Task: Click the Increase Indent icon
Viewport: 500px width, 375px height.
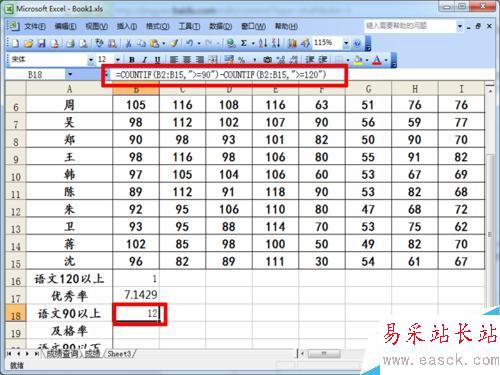Action: (322, 60)
